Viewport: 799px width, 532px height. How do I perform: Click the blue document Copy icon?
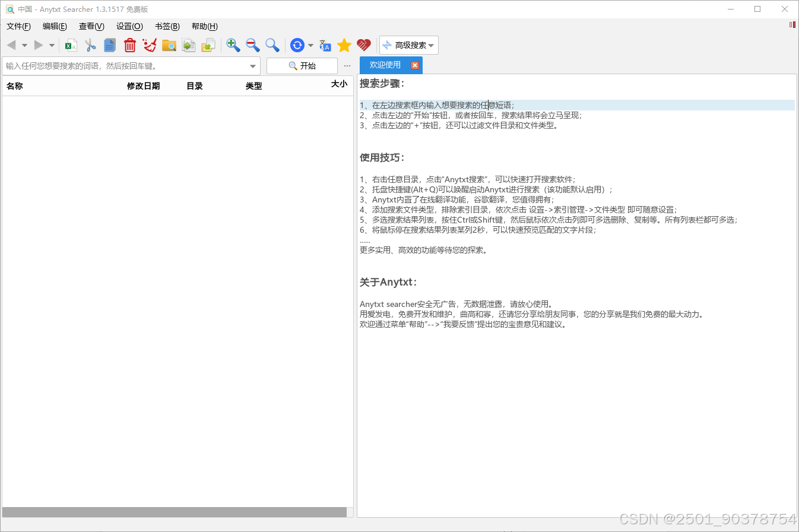pyautogui.click(x=110, y=45)
